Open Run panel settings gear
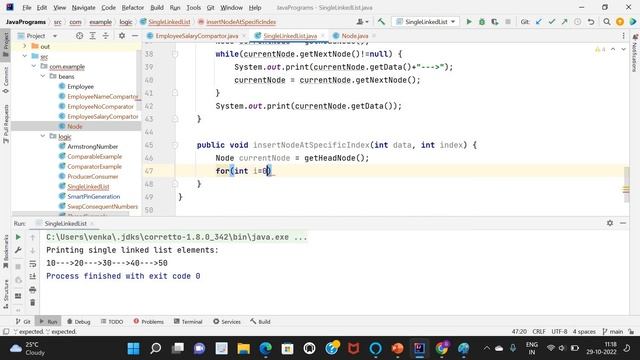This screenshot has height=360, width=640. click(610, 223)
